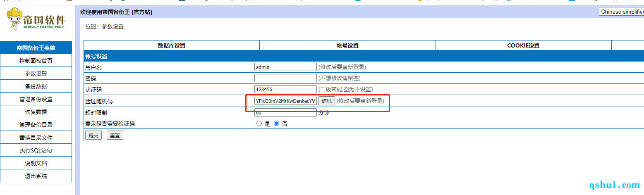The width and height of the screenshot is (644, 195).
Task: Open 备份数据 menu item
Action: coord(36,86)
